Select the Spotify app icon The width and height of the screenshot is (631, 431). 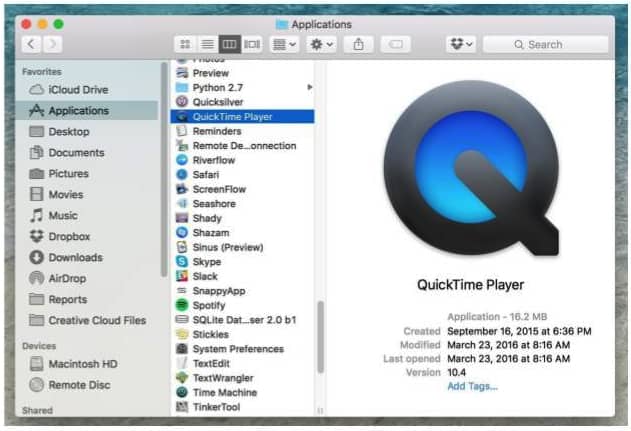pyautogui.click(x=182, y=305)
